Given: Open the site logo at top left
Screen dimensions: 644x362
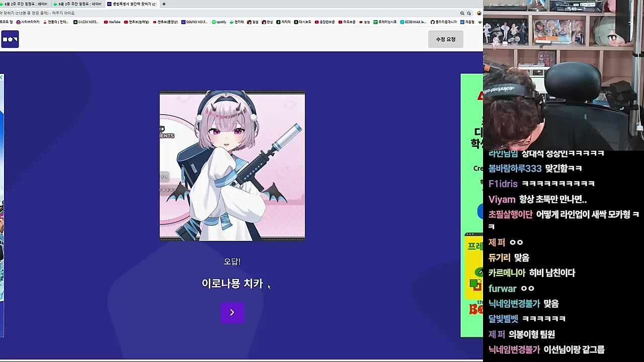Looking at the screenshot, I should (10, 39).
